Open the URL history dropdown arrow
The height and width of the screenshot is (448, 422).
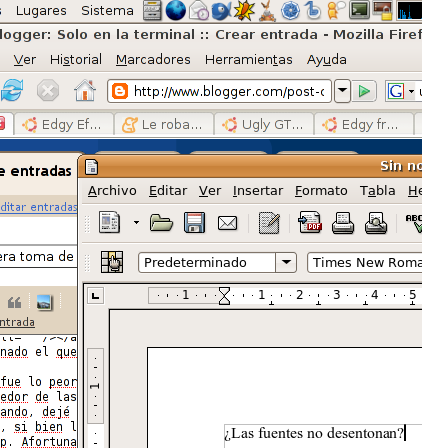pos(342,90)
